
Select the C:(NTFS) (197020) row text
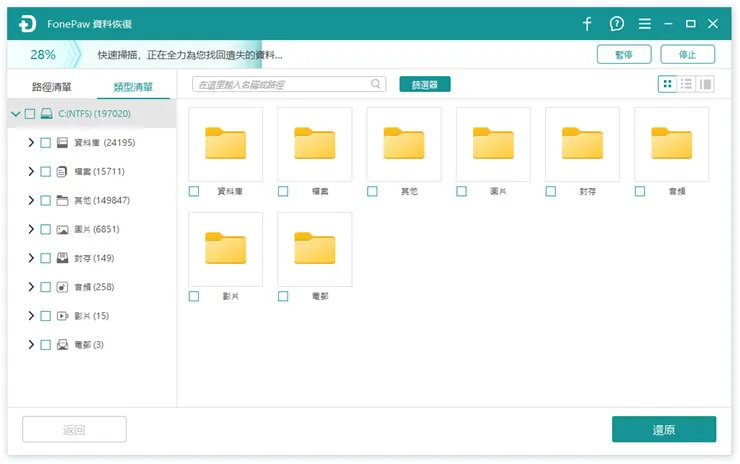tap(94, 114)
